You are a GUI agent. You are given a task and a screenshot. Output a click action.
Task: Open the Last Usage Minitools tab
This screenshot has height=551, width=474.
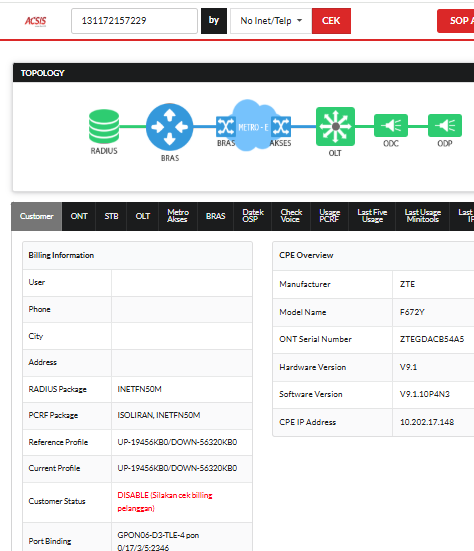pos(423,216)
